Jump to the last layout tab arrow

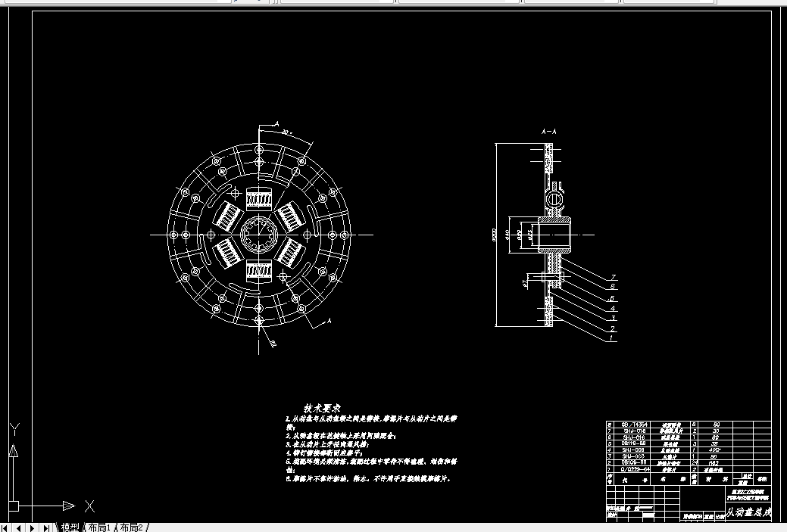point(45,528)
